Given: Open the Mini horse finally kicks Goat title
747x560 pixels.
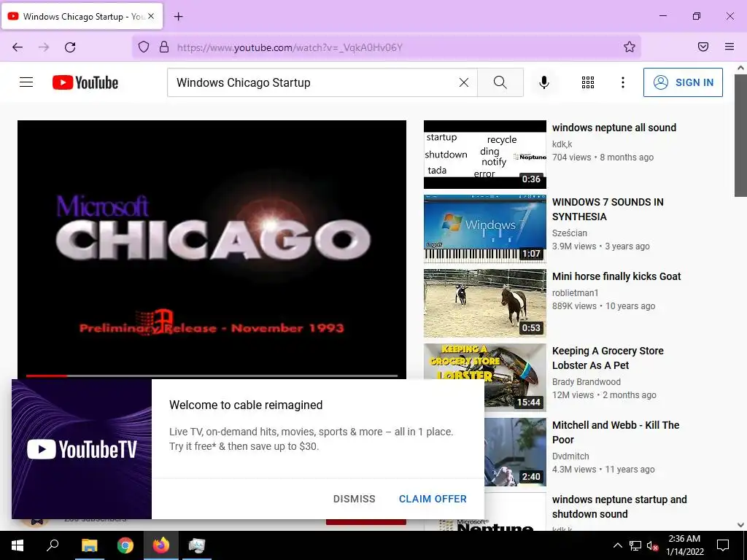Looking at the screenshot, I should click(x=616, y=276).
